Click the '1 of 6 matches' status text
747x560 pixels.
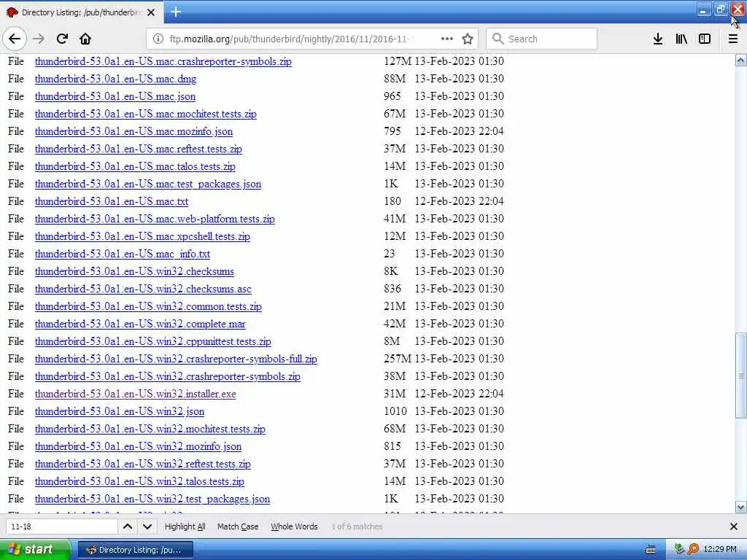click(357, 526)
